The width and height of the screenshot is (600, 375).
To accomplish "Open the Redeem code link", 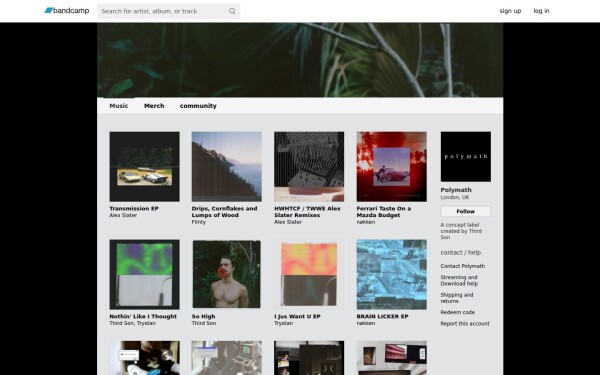I will 458,312.
